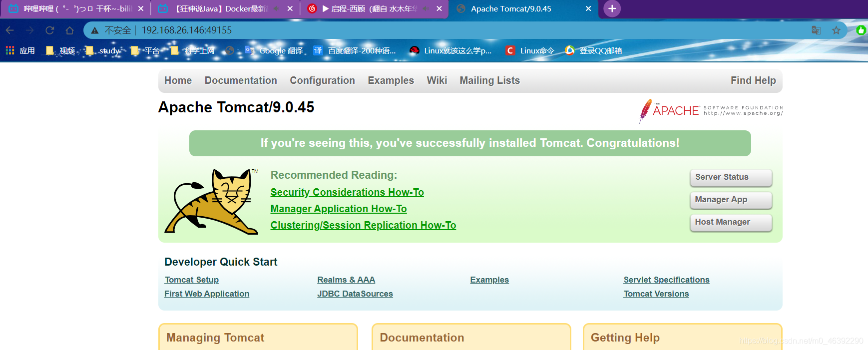
Task: Open the page translate icon
Action: coord(816,30)
